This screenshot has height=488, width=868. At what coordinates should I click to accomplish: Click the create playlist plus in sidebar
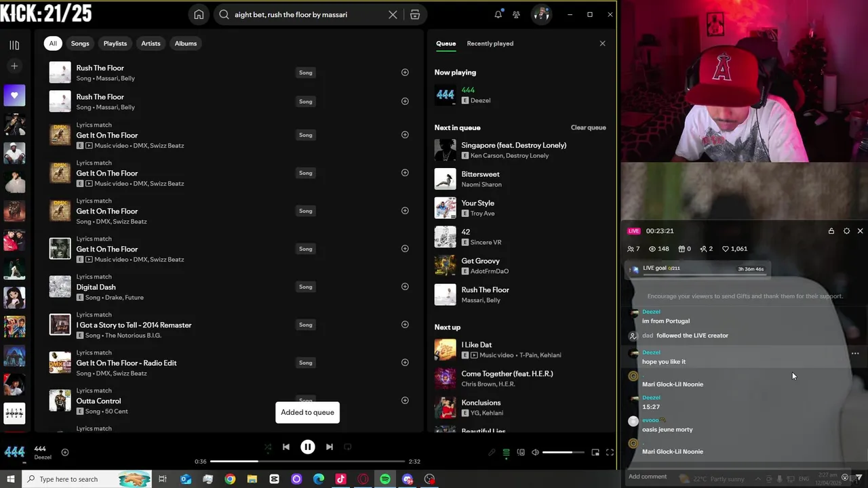14,66
